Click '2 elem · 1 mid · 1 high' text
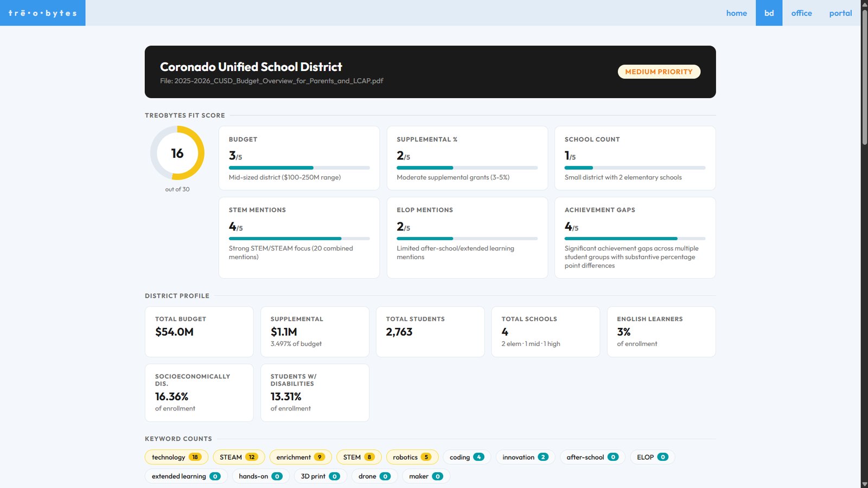 [x=531, y=344]
